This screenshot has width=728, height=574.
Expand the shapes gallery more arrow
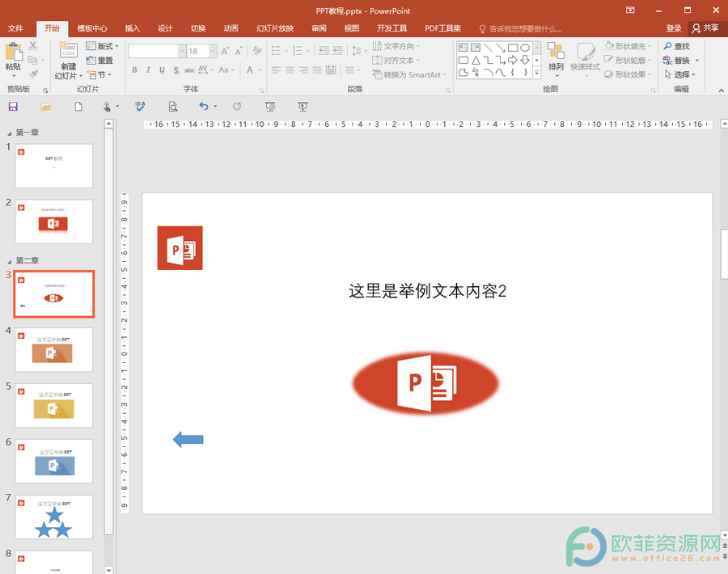pyautogui.click(x=537, y=73)
